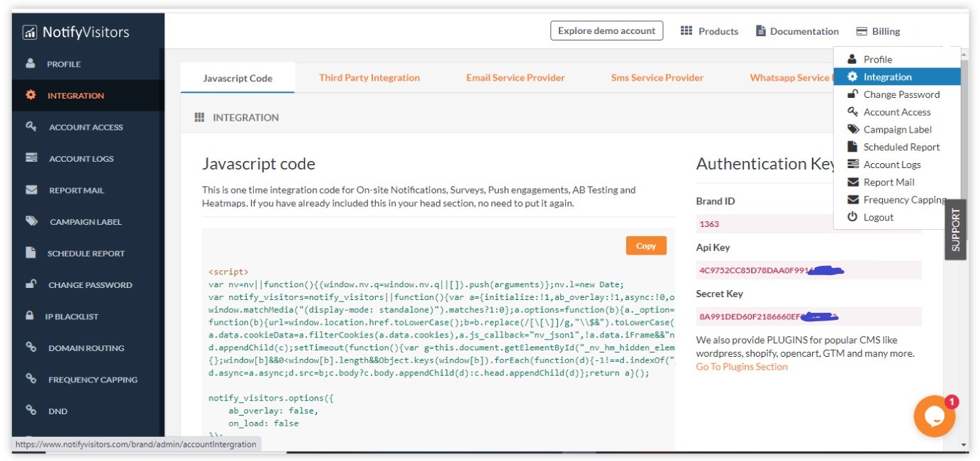Image resolution: width=980 pixels, height=461 pixels.
Task: Follow the Go To Plugins Section link
Action: point(742,367)
